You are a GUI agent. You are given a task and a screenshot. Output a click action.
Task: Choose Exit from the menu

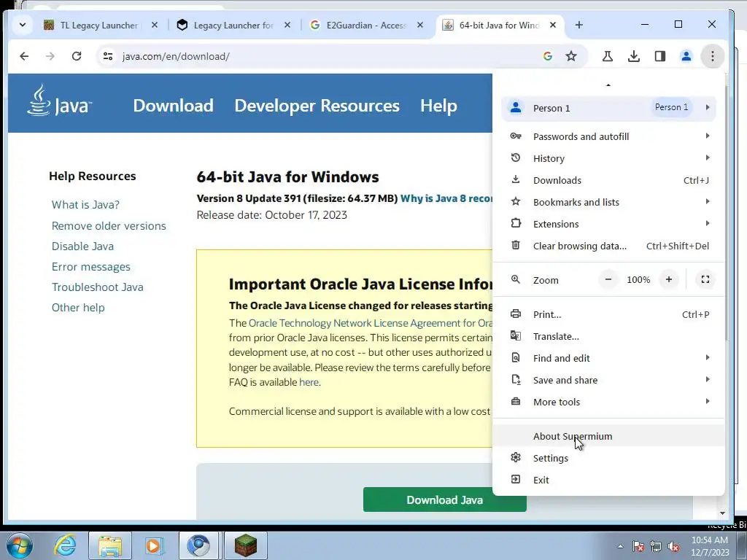[609, 481]
